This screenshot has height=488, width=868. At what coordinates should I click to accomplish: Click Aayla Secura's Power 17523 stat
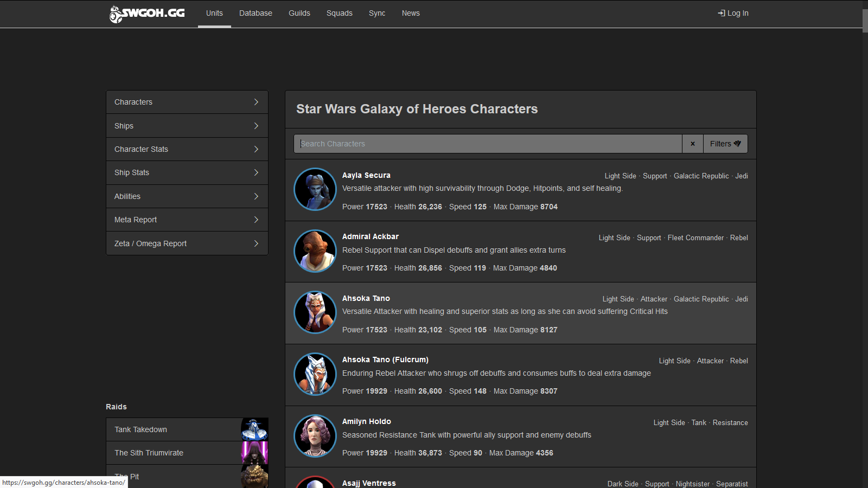click(x=365, y=207)
